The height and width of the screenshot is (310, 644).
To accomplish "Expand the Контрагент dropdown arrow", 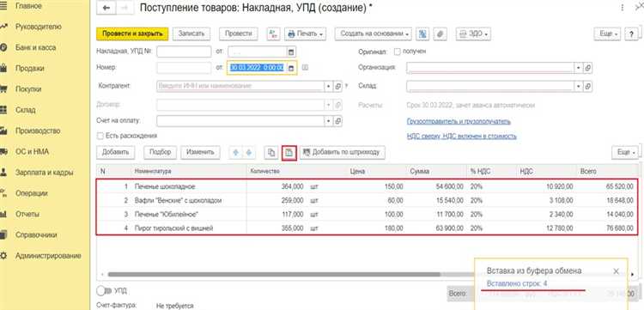I will pyautogui.click(x=329, y=86).
